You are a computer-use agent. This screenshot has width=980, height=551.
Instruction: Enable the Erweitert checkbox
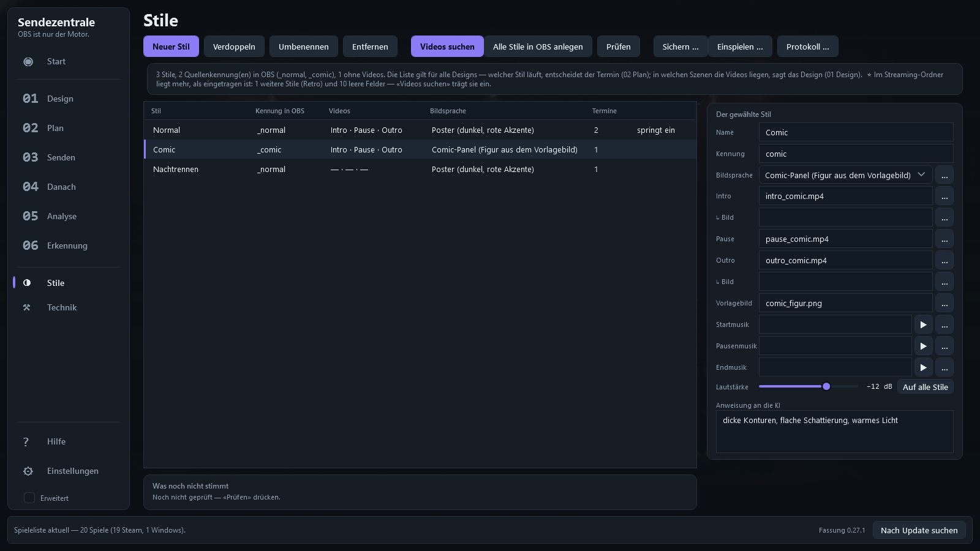pos(29,498)
